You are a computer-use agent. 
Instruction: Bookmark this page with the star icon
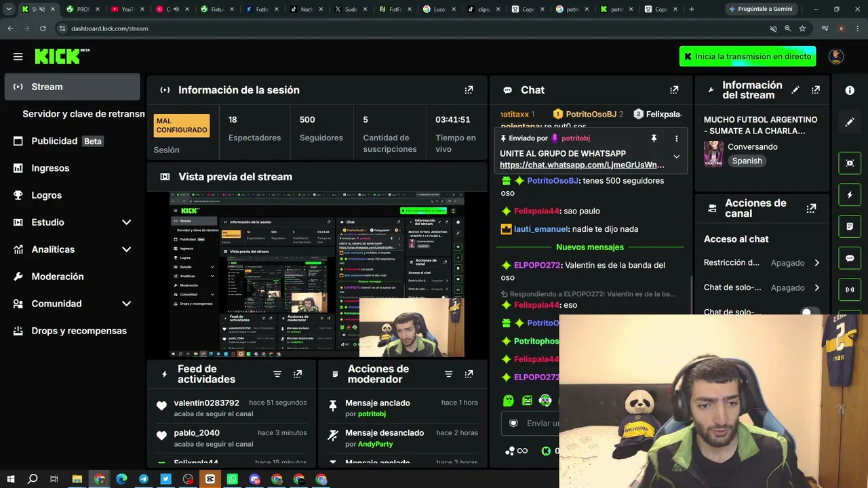[802, 28]
